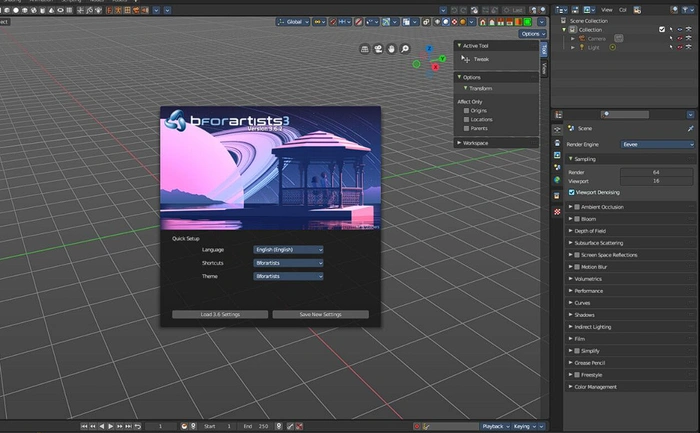
Task: Play the animation in reverse
Action: [102, 426]
